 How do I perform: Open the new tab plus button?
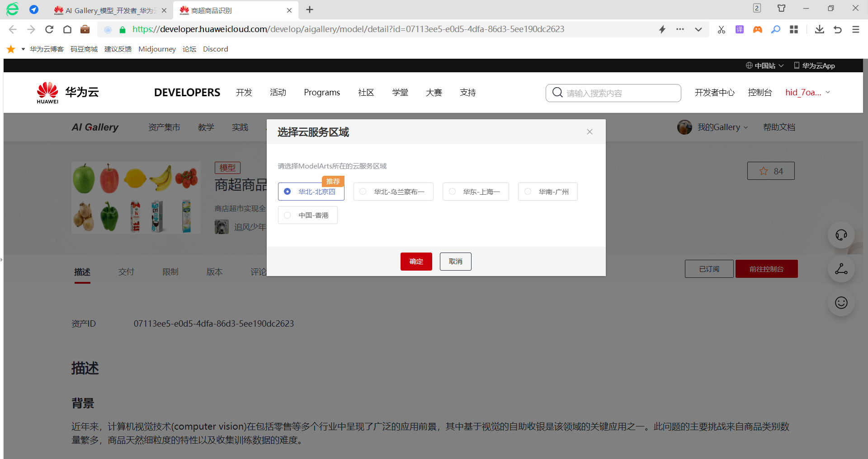310,10
